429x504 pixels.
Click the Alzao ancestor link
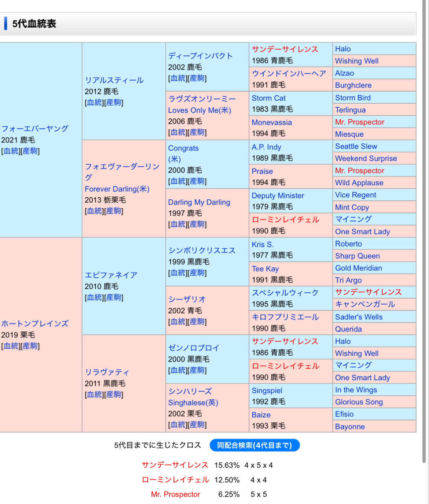click(x=345, y=73)
